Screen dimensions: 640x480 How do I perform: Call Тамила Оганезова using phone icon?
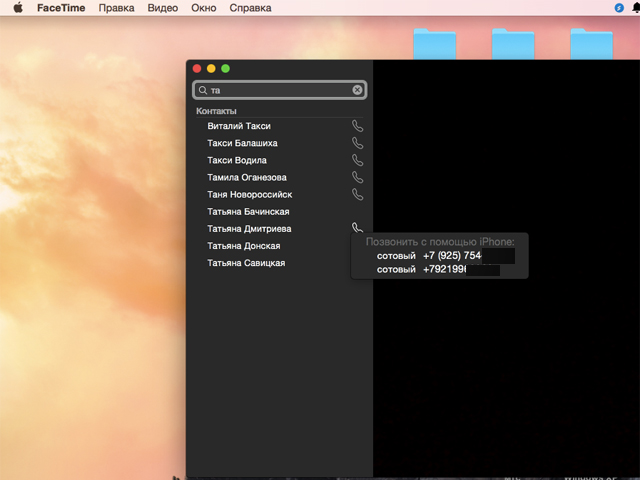tap(358, 178)
